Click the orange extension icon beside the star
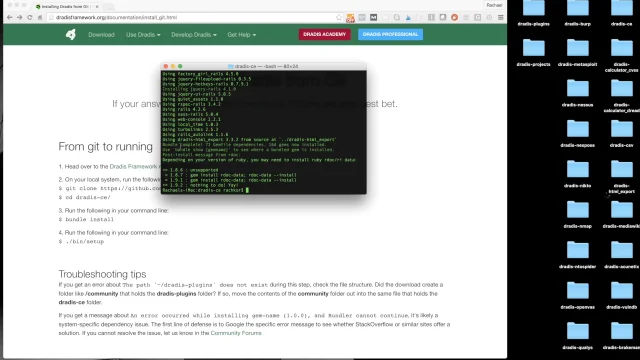This screenshot has height=360, width=640. tap(350, 18)
